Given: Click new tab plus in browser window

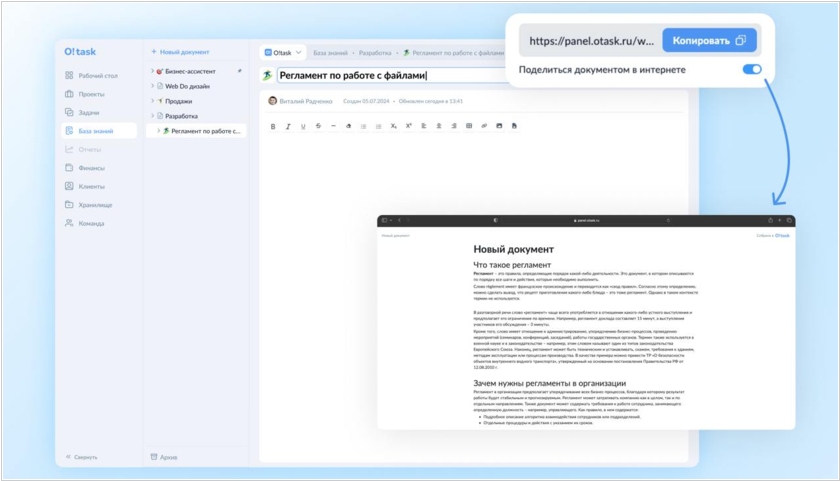Looking at the screenshot, I should [779, 220].
